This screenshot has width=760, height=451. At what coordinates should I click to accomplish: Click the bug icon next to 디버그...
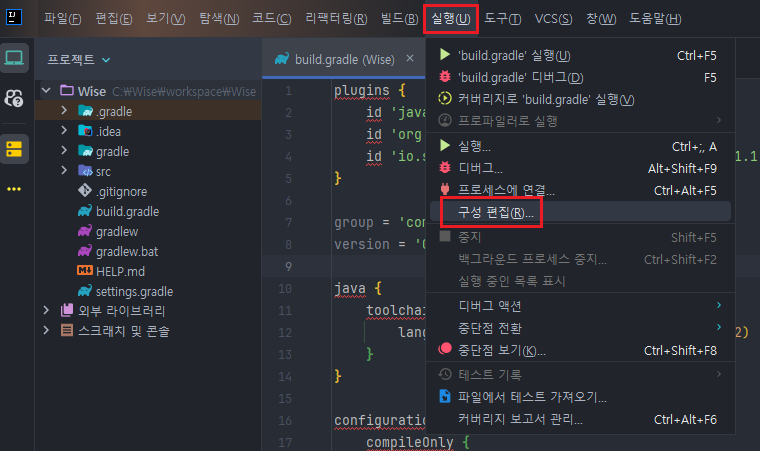(445, 167)
